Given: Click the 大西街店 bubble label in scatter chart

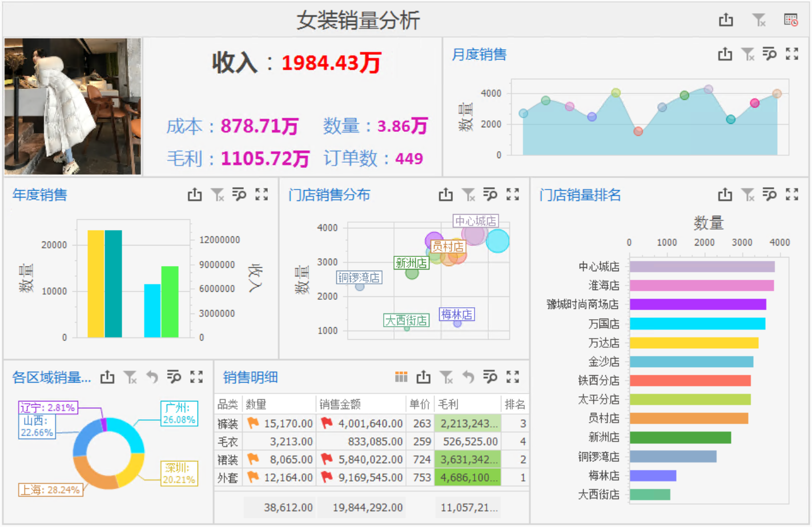Looking at the screenshot, I should pos(406,320).
